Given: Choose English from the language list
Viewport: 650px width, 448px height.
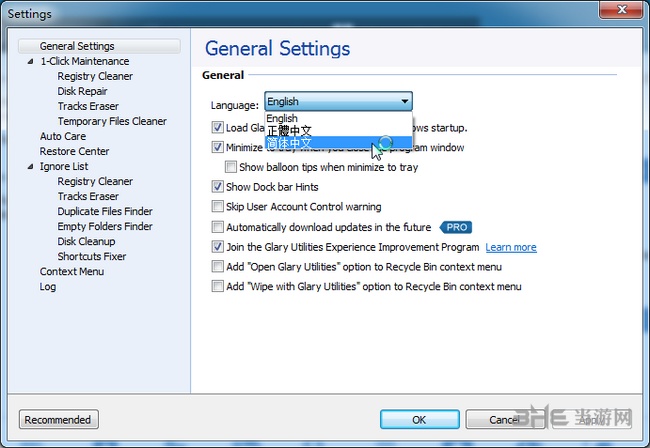Looking at the screenshot, I should [338, 118].
